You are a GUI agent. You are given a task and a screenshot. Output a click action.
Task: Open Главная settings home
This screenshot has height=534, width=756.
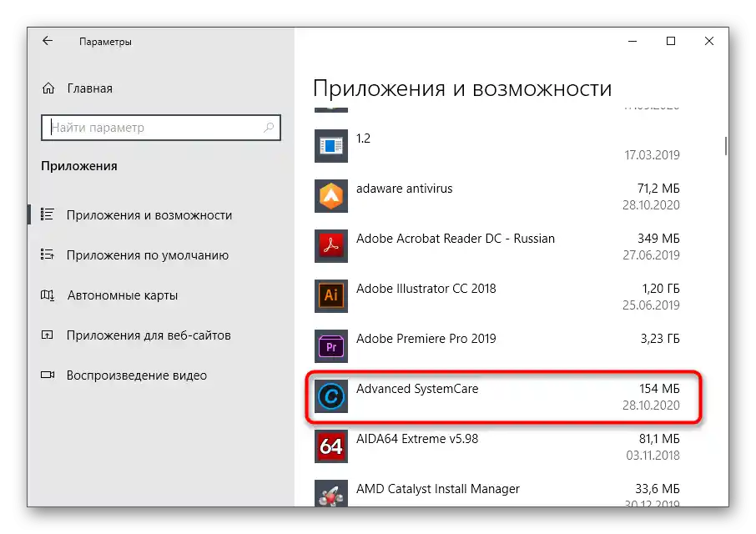pyautogui.click(x=89, y=88)
